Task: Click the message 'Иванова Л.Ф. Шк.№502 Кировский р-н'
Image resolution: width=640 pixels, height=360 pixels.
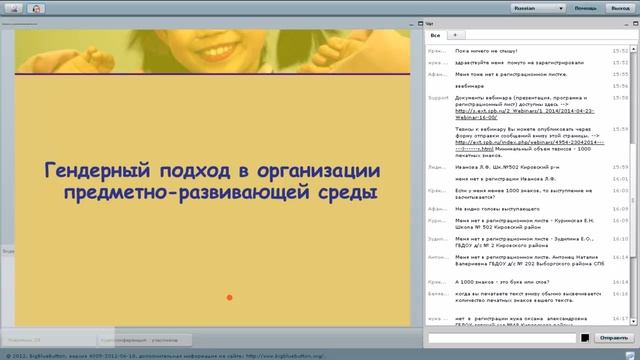Action: click(x=507, y=167)
